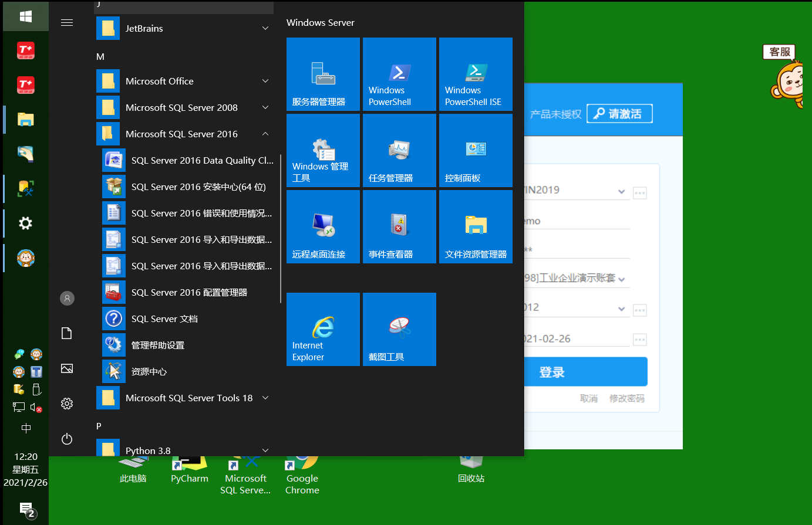Expand Microsoft SQL Server 2008 folder
This screenshot has height=525, width=812.
pos(185,107)
